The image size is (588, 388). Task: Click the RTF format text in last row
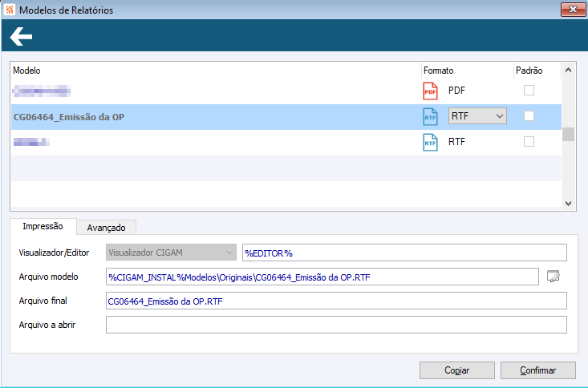tap(456, 142)
